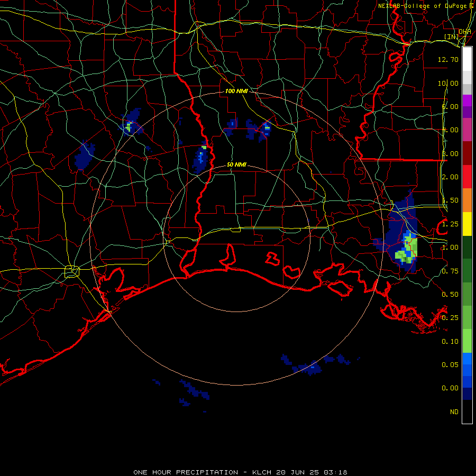Click the bright red legend swatch
This screenshot has width=476, height=476.
tap(467, 177)
